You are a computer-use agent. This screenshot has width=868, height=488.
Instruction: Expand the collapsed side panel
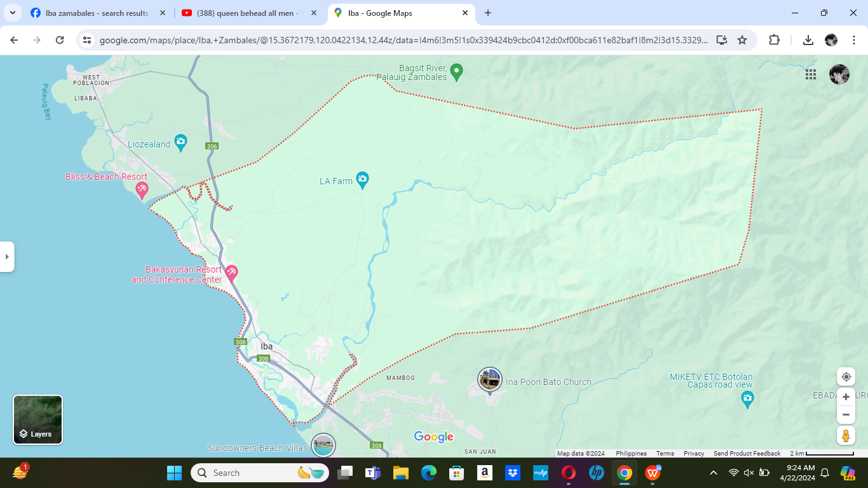[7, 257]
